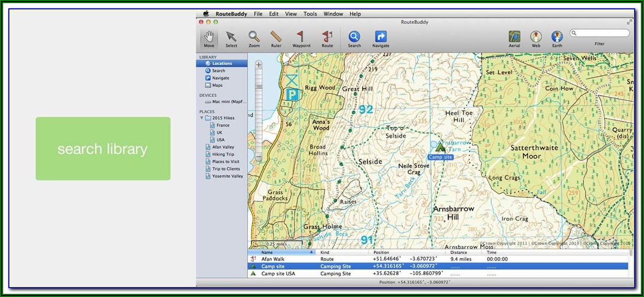
Task: Click the green search library button
Action: click(x=103, y=149)
